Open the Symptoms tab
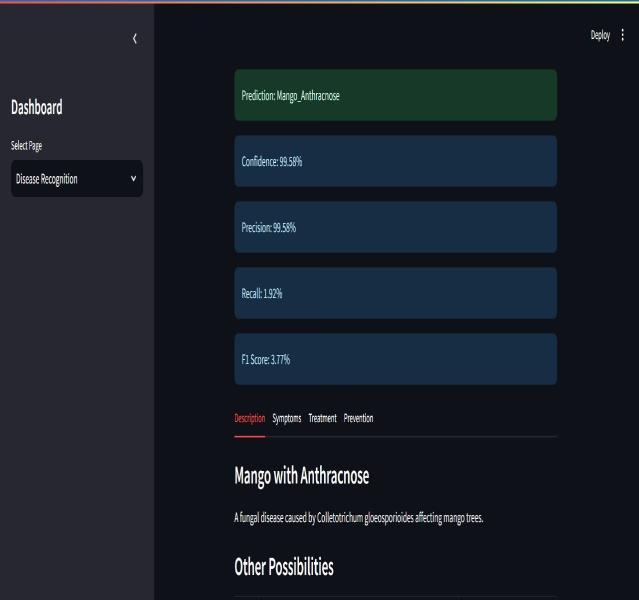639x600 pixels. (287, 418)
